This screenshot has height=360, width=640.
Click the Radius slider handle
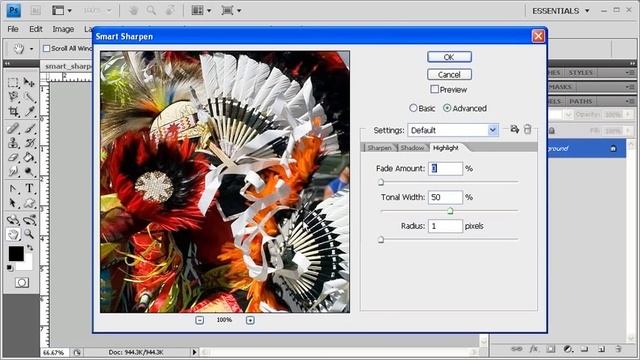point(381,240)
